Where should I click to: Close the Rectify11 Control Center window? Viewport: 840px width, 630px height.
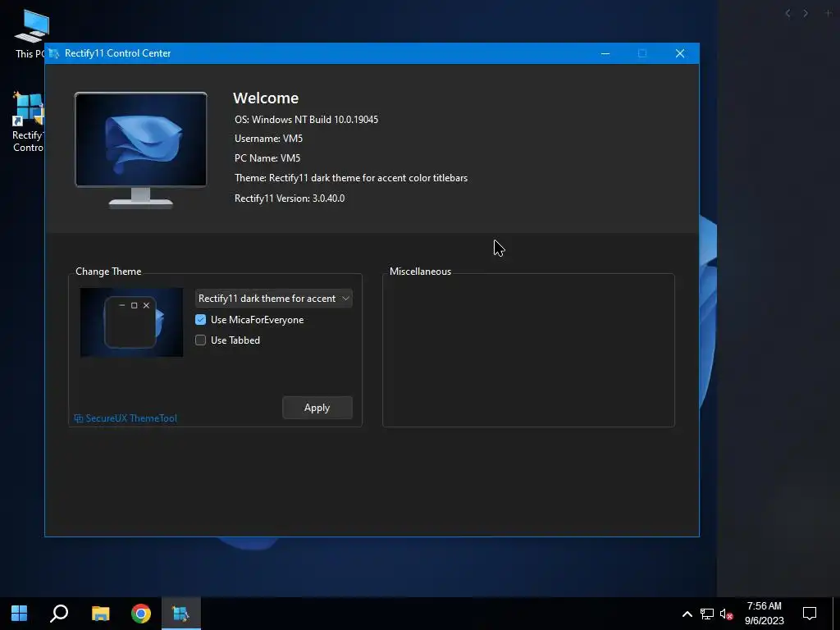tap(680, 53)
